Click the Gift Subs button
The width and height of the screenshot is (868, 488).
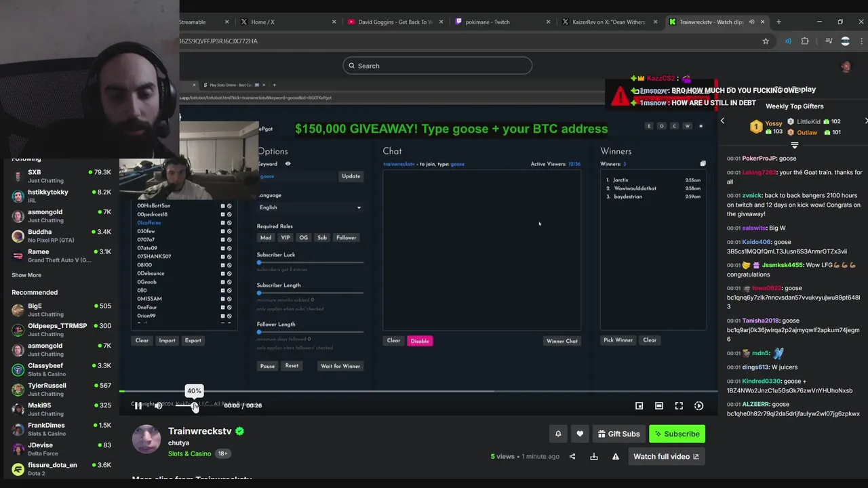[x=618, y=434]
